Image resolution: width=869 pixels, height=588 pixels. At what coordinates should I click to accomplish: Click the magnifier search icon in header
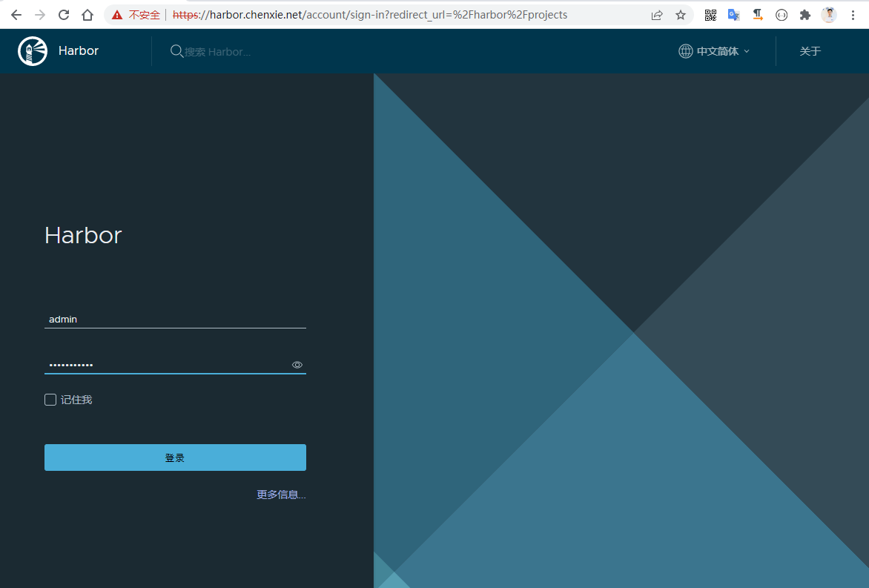click(176, 51)
